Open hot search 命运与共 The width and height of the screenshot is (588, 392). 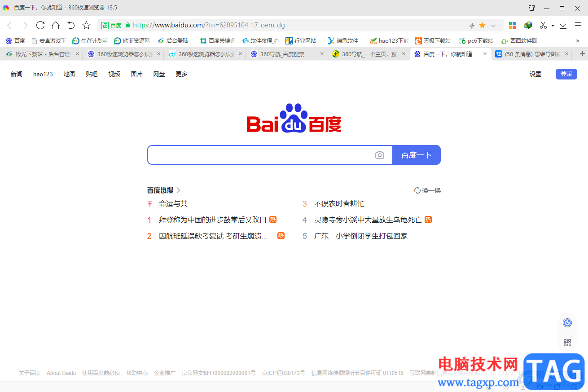pyautogui.click(x=173, y=204)
